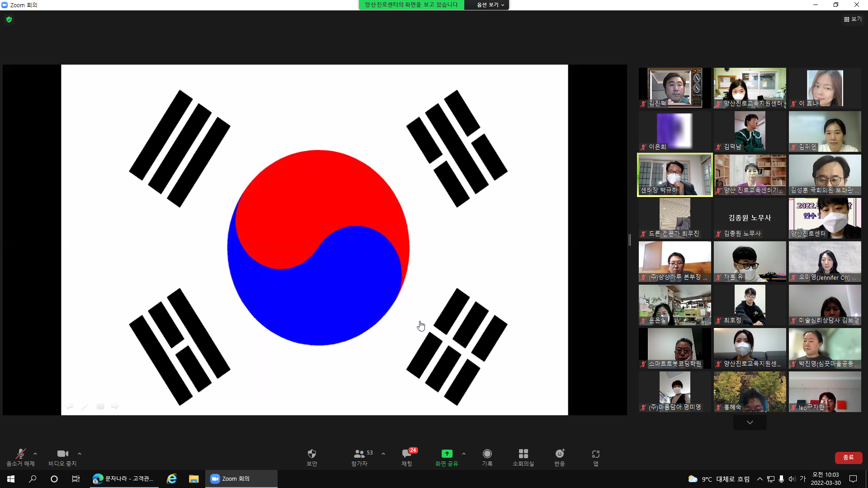Expand the participants options arrow
Image resolution: width=868 pixels, height=488 pixels.
(383, 454)
